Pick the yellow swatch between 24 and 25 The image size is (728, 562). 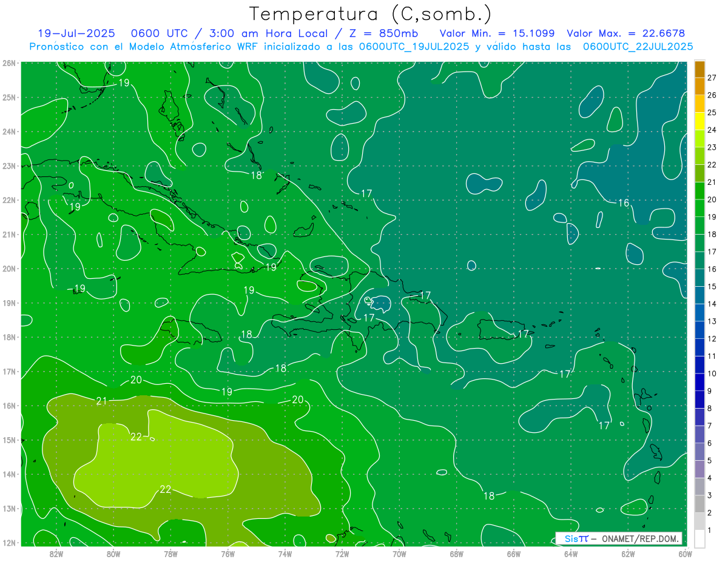click(699, 121)
